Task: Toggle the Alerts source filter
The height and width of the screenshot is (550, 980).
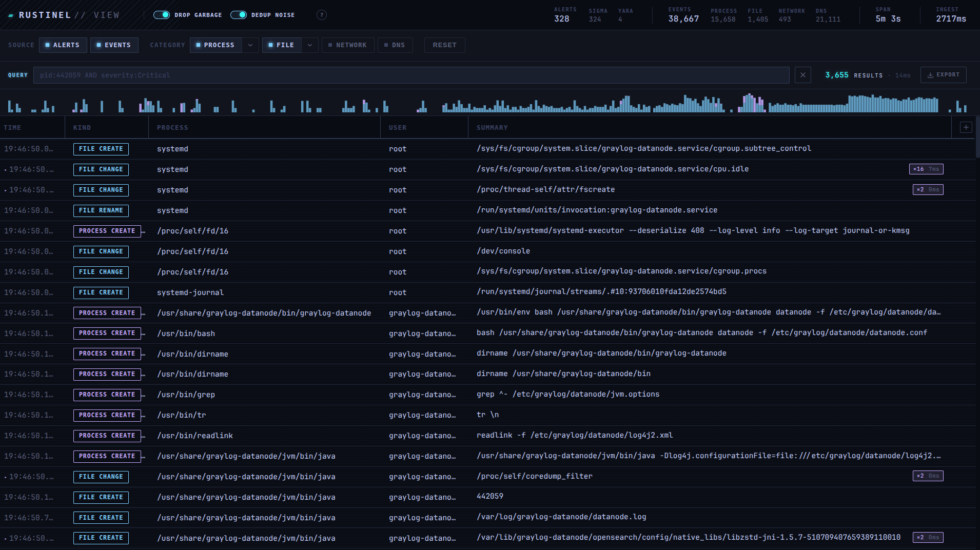Action: tap(63, 45)
